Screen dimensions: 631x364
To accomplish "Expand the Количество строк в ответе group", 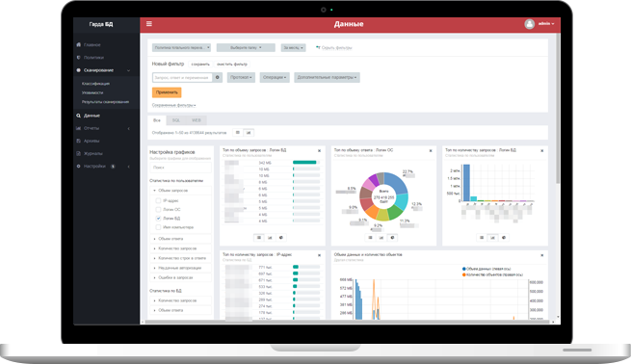I will (x=180, y=258).
